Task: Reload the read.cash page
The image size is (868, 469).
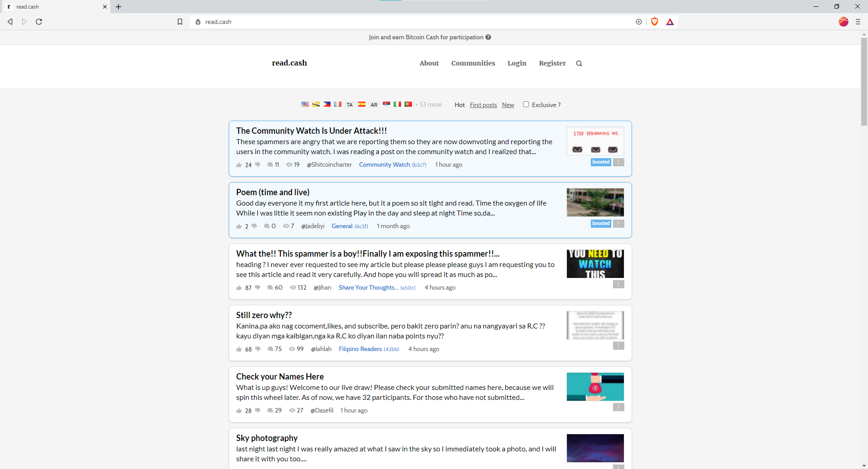Action: (x=39, y=22)
